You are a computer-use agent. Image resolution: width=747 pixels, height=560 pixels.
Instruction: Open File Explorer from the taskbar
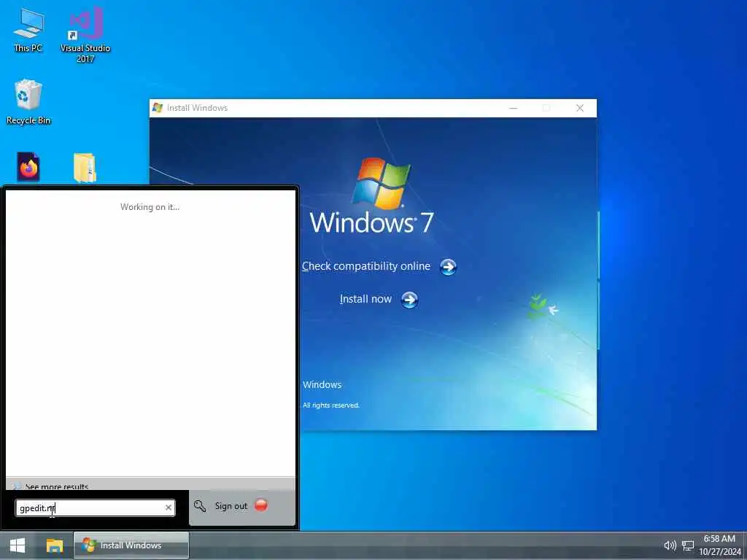(54, 545)
